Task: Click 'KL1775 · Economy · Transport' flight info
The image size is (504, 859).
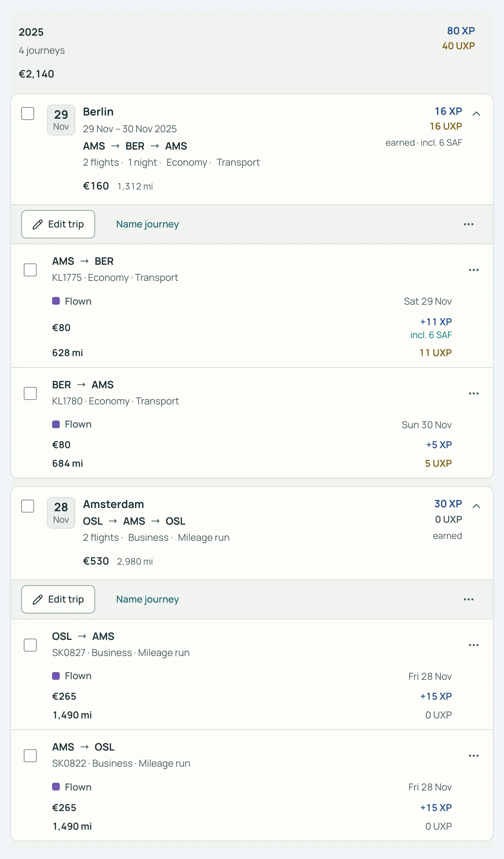Action: tap(115, 278)
